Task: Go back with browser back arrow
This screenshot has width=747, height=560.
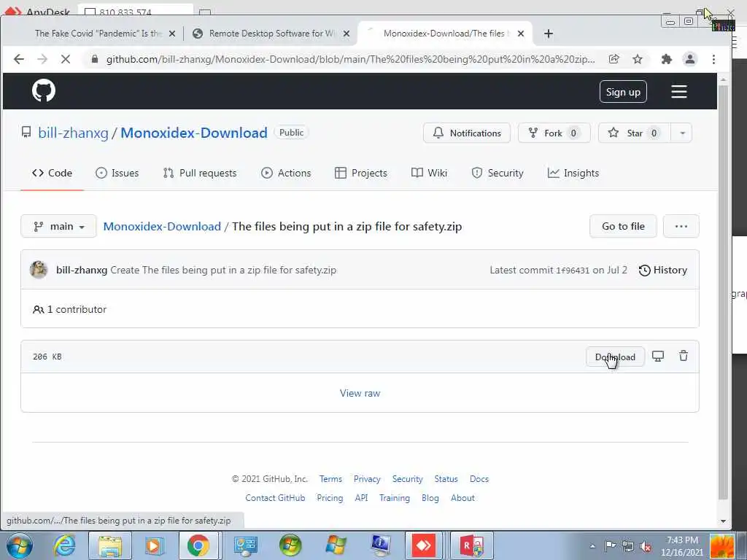Action: [x=18, y=59]
